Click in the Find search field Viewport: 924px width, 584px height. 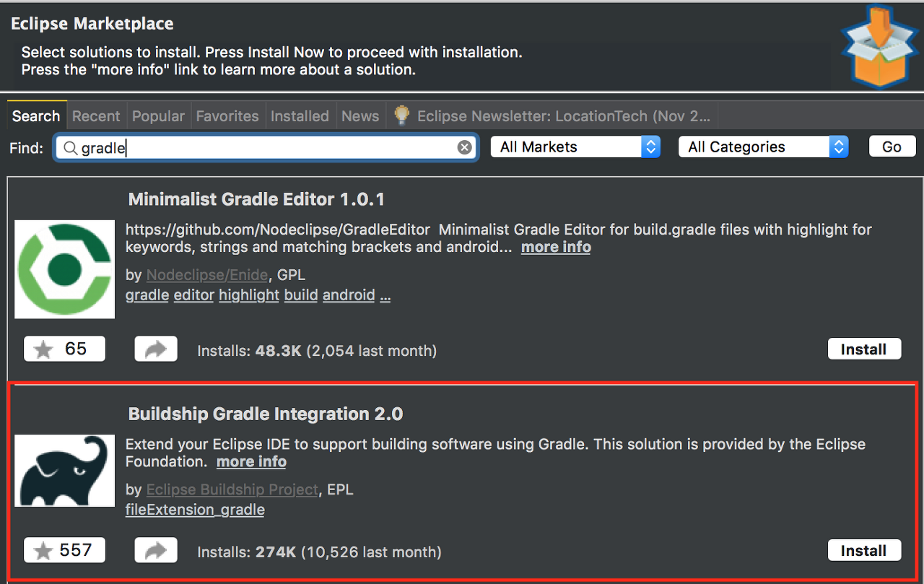pyautogui.click(x=267, y=148)
